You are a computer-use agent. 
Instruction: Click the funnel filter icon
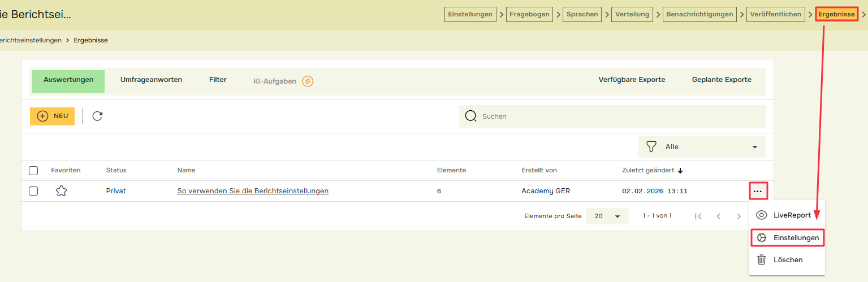point(651,147)
